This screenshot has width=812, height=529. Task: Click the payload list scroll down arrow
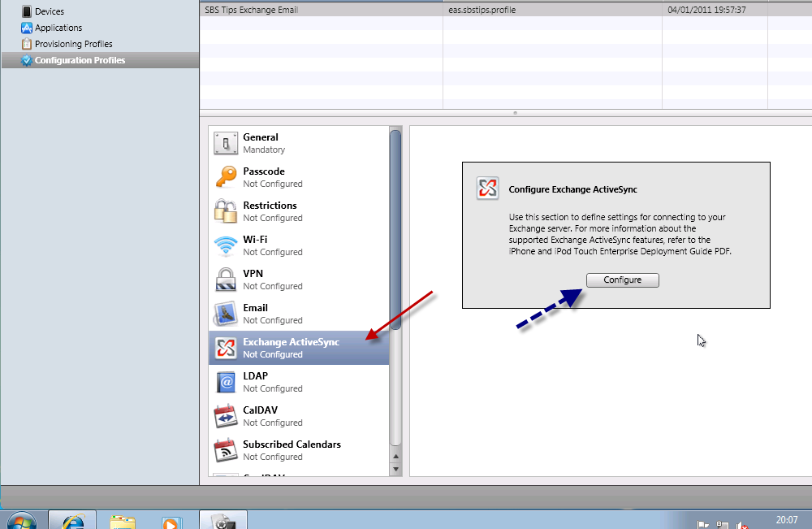pos(396,469)
